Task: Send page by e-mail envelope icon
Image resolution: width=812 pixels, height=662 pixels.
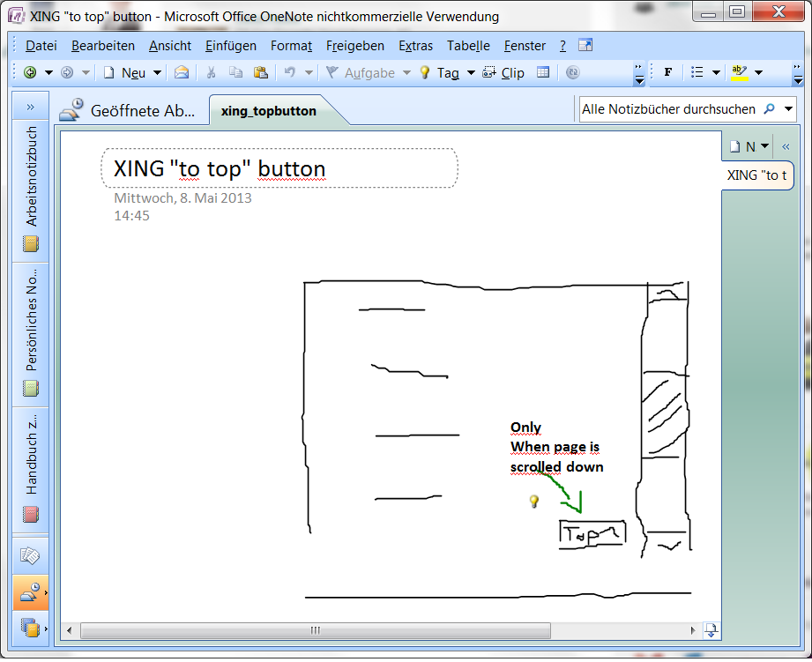Action: (182, 73)
